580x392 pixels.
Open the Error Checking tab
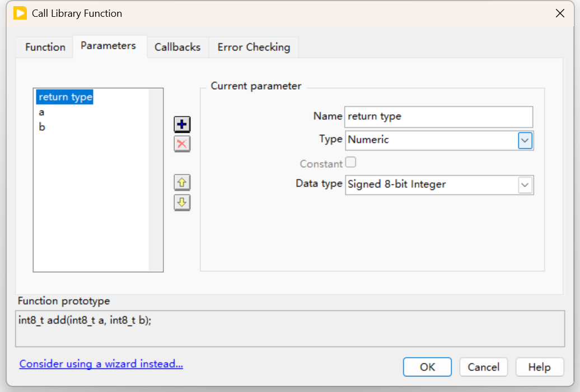tap(254, 47)
